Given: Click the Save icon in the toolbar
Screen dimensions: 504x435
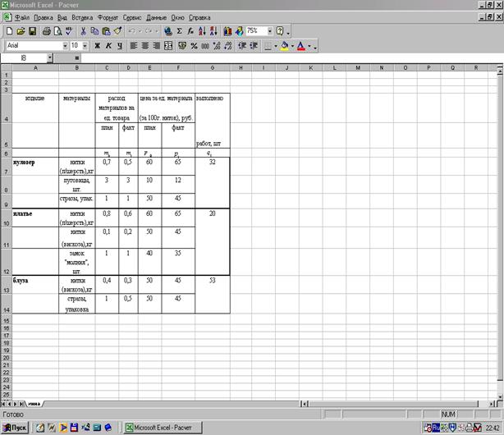Looking at the screenshot, I should click(x=32, y=31).
